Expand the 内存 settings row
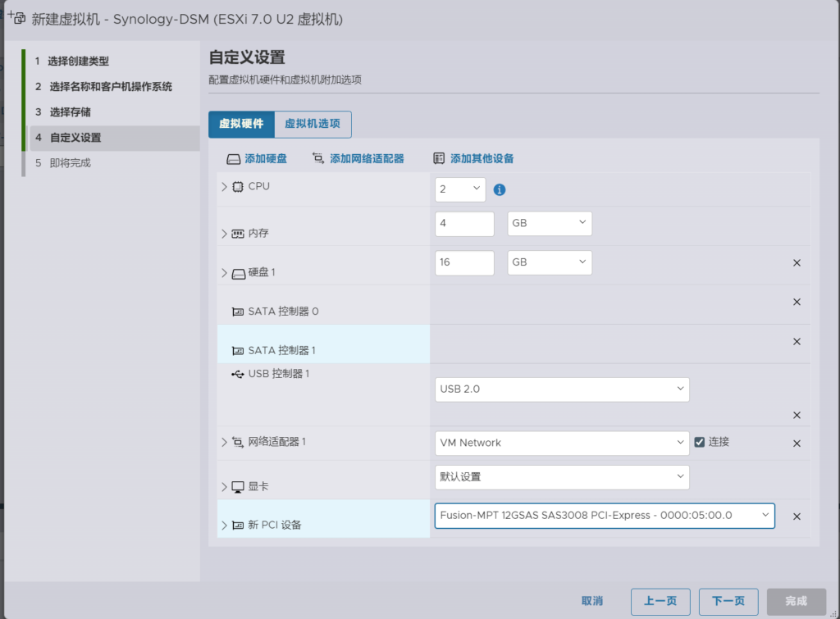This screenshot has width=840, height=619. (224, 234)
